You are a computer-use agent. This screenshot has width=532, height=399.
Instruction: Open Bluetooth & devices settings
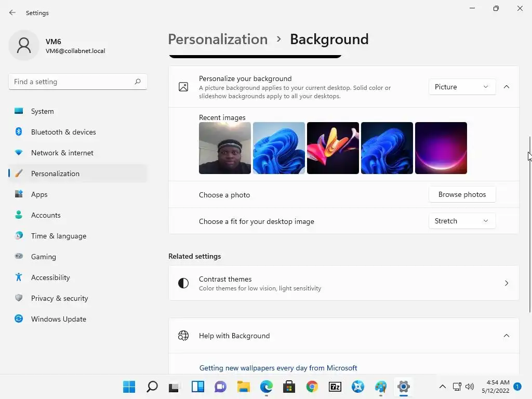pyautogui.click(x=78, y=132)
